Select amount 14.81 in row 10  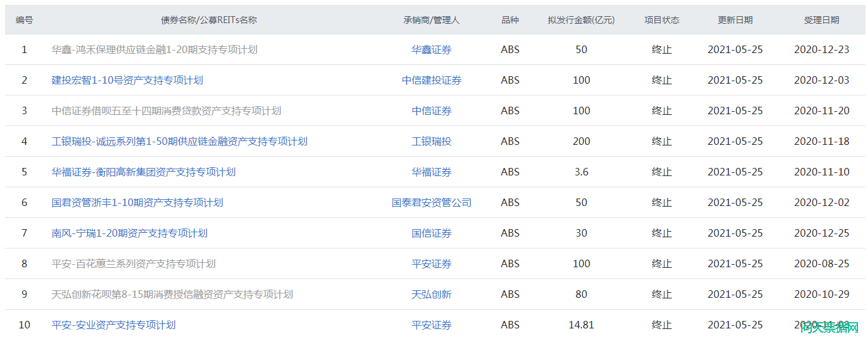[x=581, y=325]
